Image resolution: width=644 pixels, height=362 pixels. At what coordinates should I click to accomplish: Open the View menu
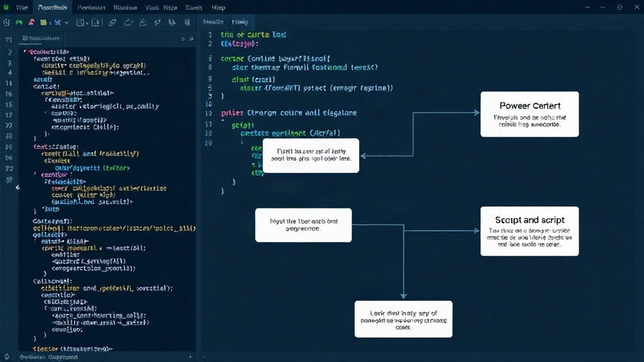(x=152, y=8)
